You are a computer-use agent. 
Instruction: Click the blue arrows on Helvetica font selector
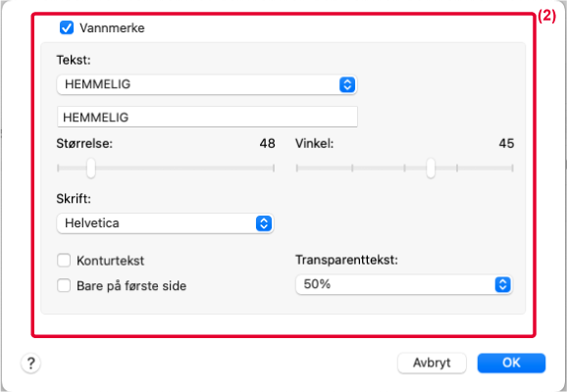click(264, 223)
